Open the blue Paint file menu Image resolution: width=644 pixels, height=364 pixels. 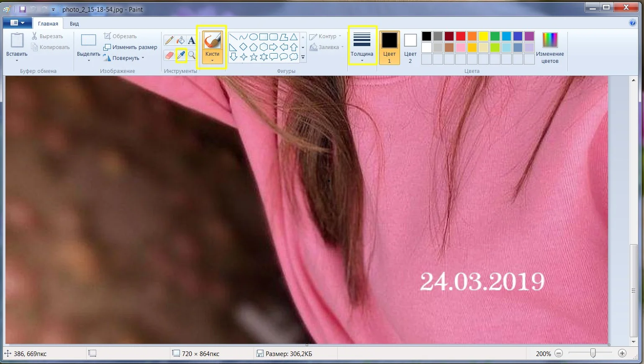click(17, 23)
